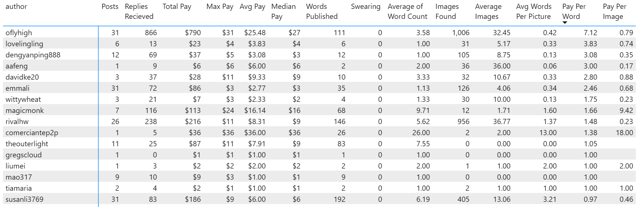Click Avg Words Per Picture header

point(534,11)
